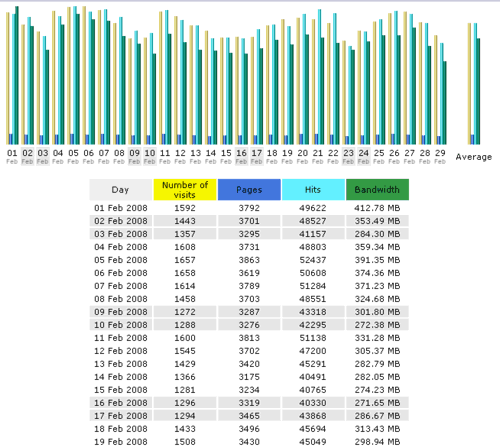Click the '05 Feb' chart axis label

click(x=73, y=156)
